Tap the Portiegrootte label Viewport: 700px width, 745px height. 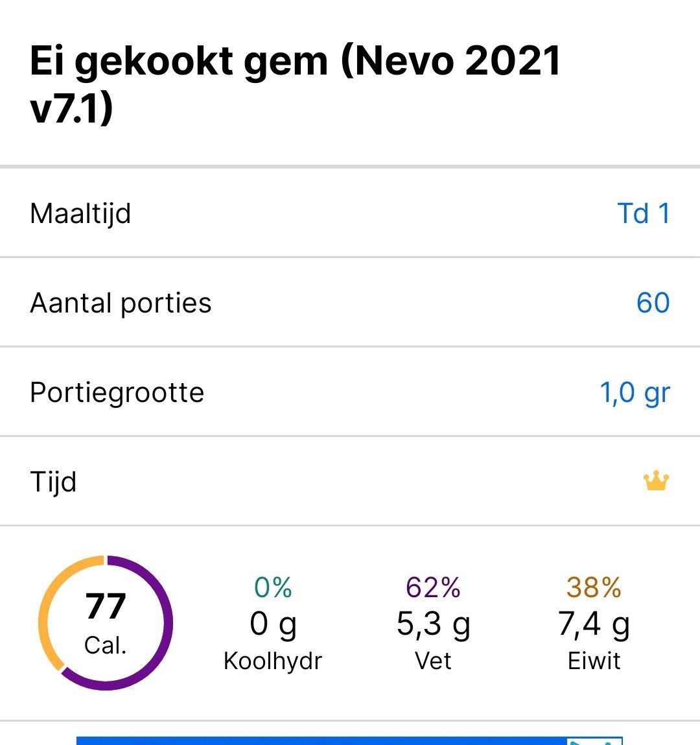117,393
